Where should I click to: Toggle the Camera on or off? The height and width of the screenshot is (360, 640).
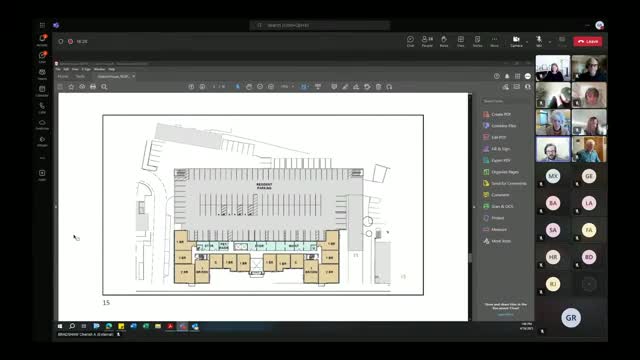pyautogui.click(x=516, y=41)
